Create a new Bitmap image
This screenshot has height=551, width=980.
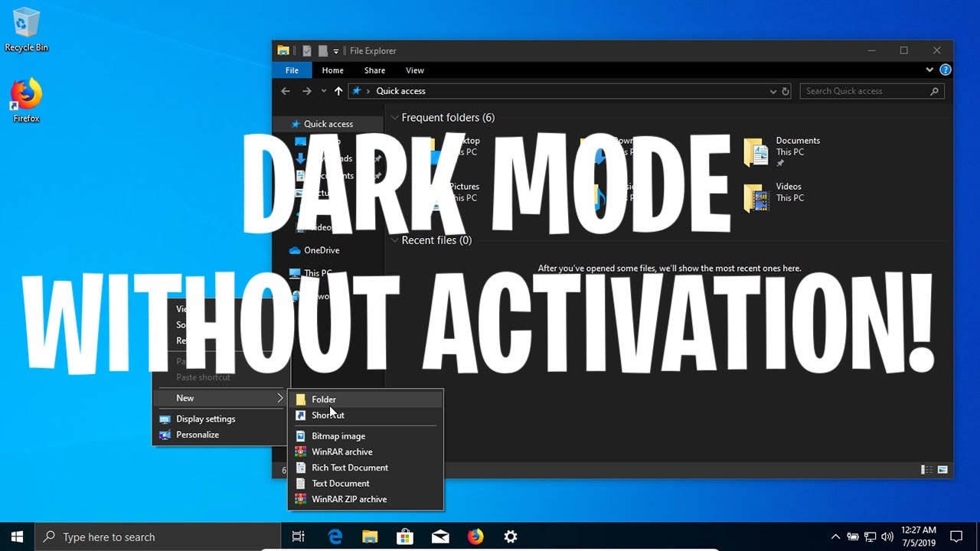pyautogui.click(x=366, y=436)
